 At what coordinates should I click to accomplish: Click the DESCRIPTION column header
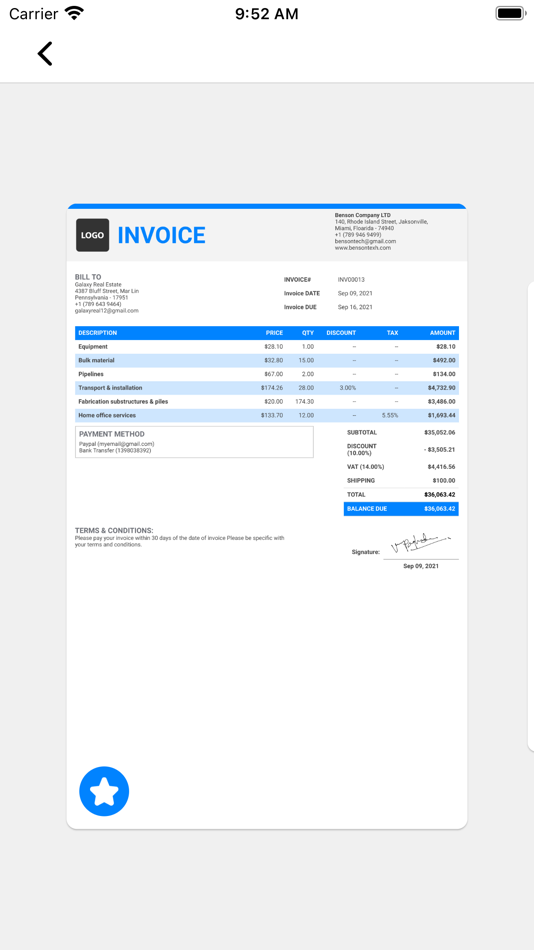point(98,333)
